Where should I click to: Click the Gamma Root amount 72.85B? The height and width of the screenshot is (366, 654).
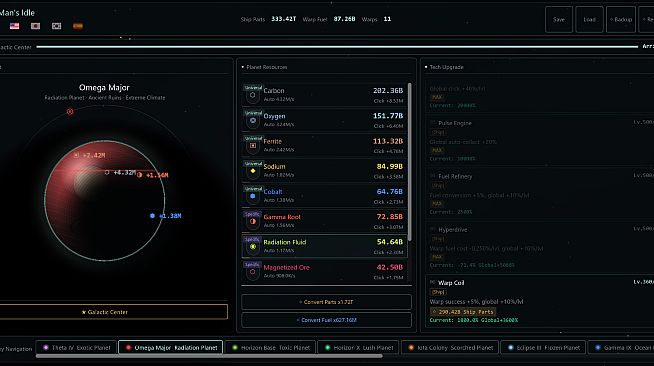[x=390, y=217]
